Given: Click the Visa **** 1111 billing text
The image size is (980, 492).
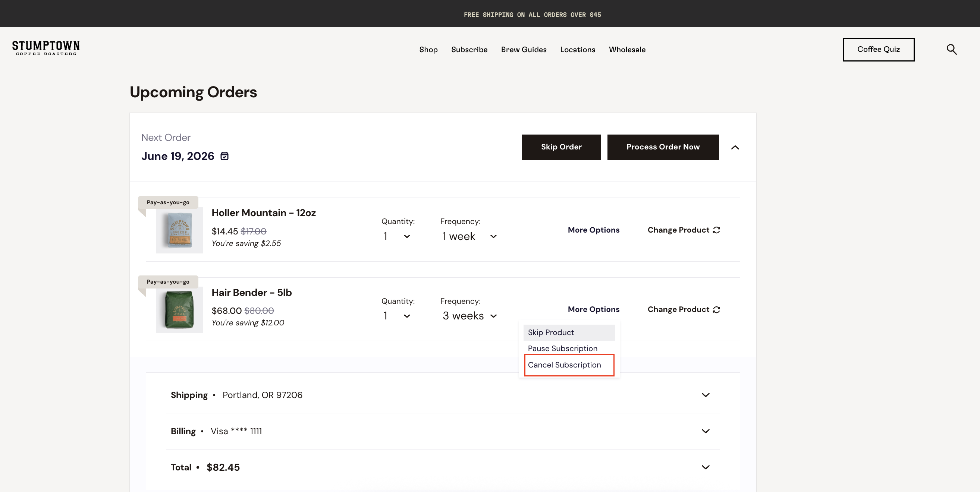Looking at the screenshot, I should point(236,431).
